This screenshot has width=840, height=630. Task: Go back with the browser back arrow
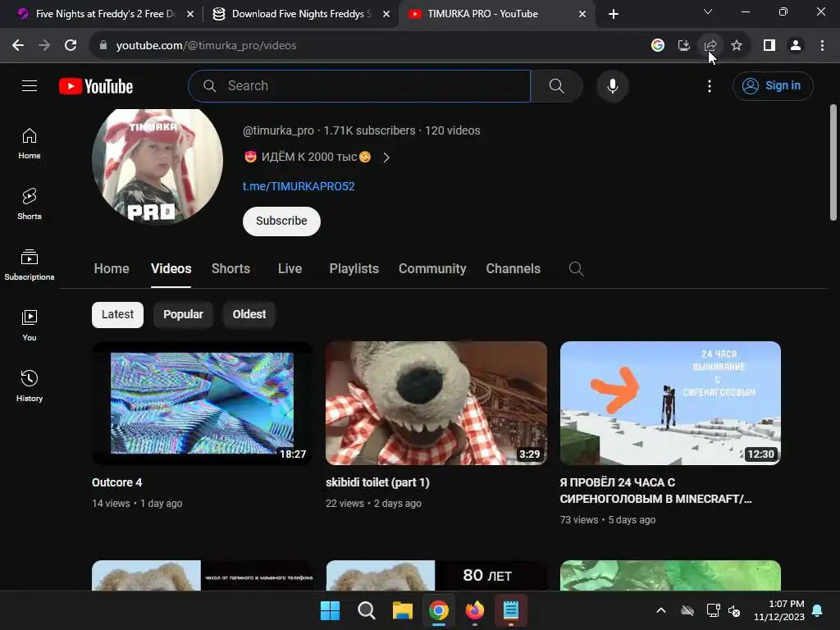(x=18, y=46)
